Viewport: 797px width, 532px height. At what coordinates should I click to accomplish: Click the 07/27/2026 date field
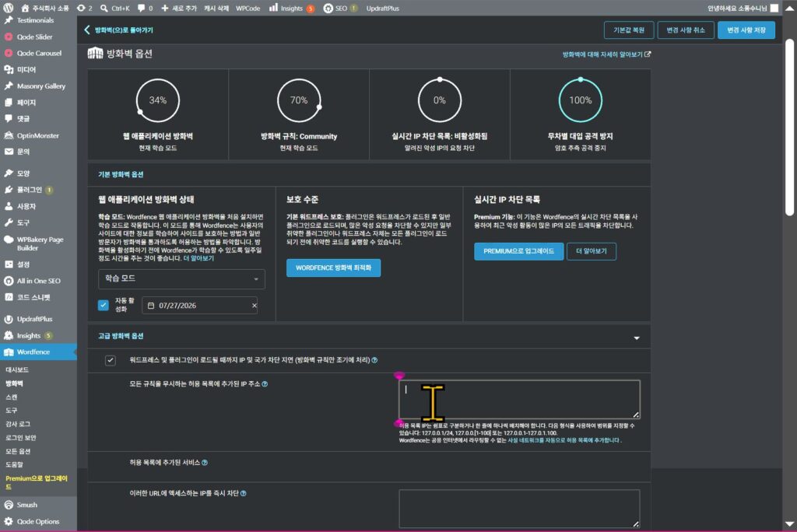[x=199, y=306]
